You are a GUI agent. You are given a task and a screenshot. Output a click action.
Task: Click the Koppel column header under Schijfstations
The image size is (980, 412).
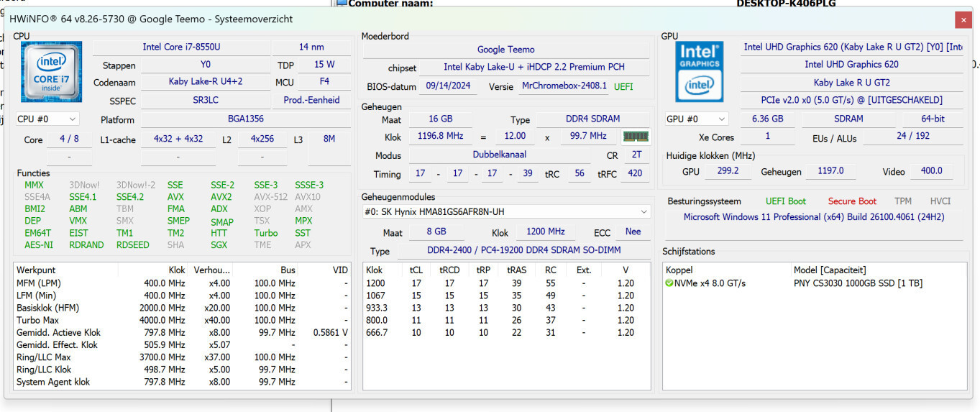tap(726, 270)
